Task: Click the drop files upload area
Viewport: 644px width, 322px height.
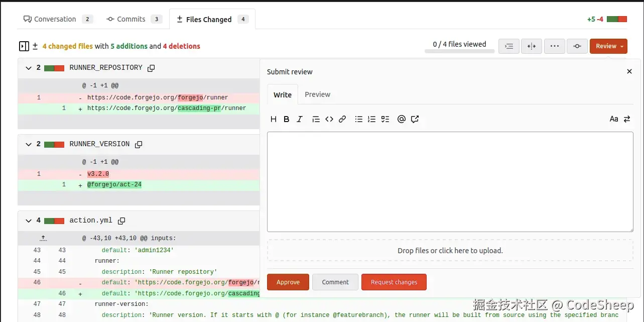Action: point(450,251)
